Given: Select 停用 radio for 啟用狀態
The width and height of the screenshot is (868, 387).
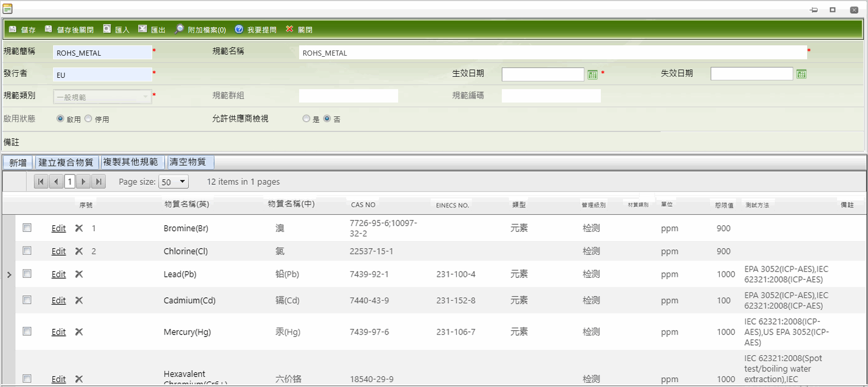Looking at the screenshot, I should click(x=88, y=119).
